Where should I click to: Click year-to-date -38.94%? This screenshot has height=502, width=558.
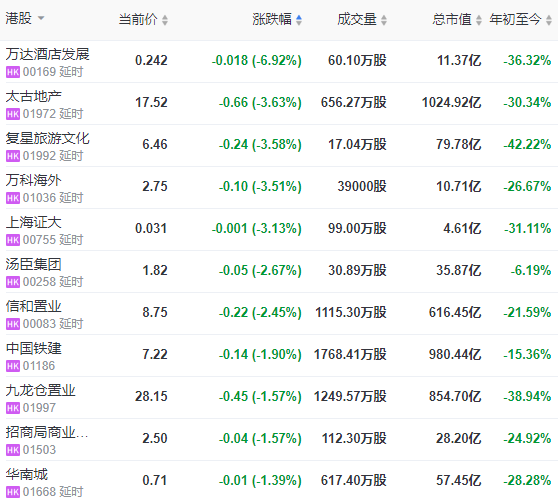tap(527, 396)
